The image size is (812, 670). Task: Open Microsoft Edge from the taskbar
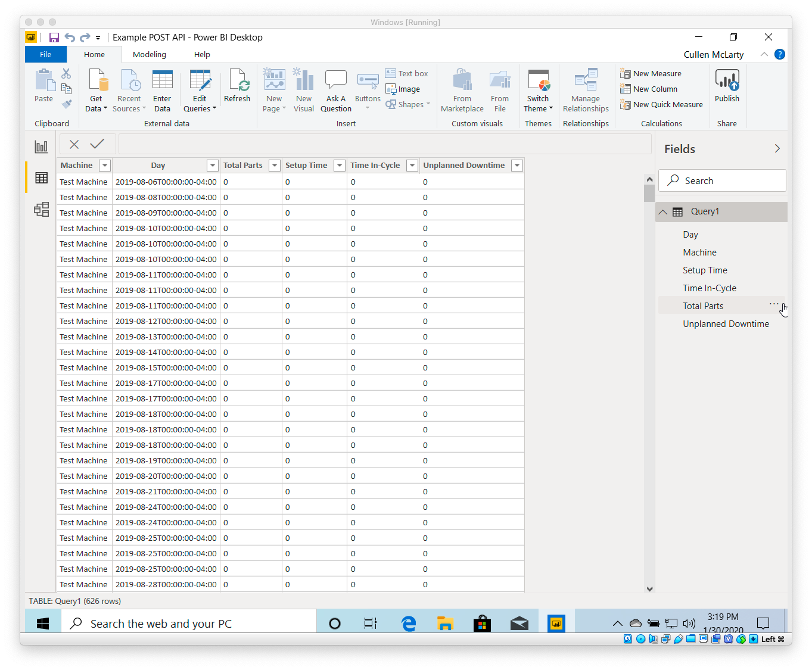[x=409, y=624]
